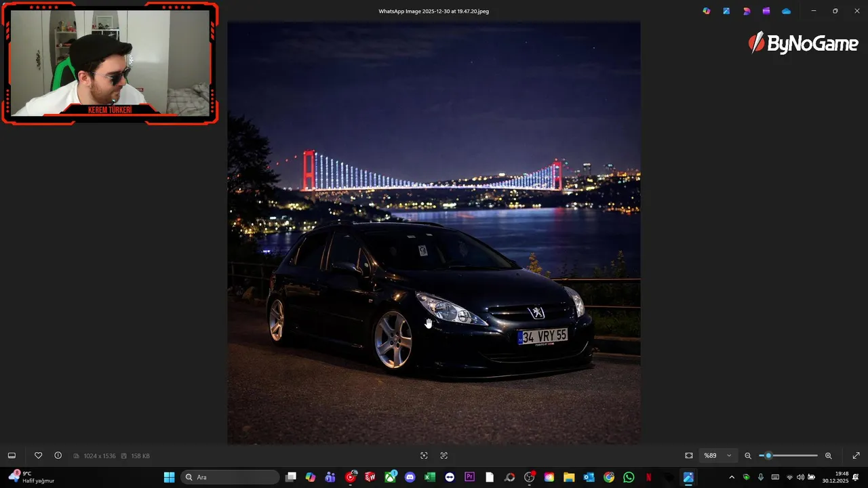
Task: Click the fit to window icon
Action: coord(689,455)
